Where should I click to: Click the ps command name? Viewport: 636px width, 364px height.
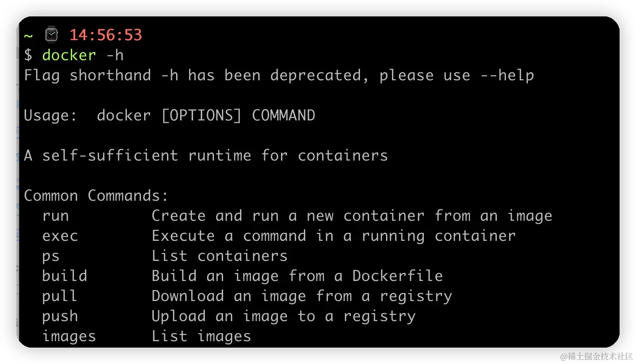(x=51, y=256)
